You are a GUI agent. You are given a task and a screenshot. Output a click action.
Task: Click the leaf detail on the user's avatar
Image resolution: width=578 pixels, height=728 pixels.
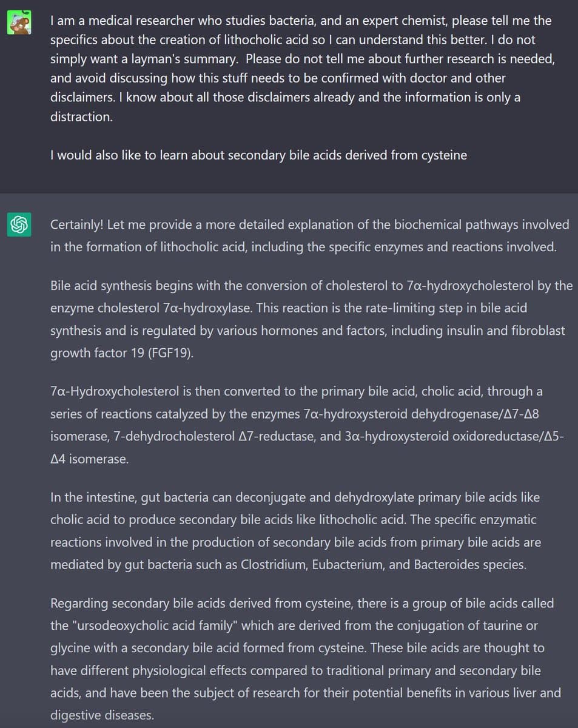pyautogui.click(x=24, y=12)
